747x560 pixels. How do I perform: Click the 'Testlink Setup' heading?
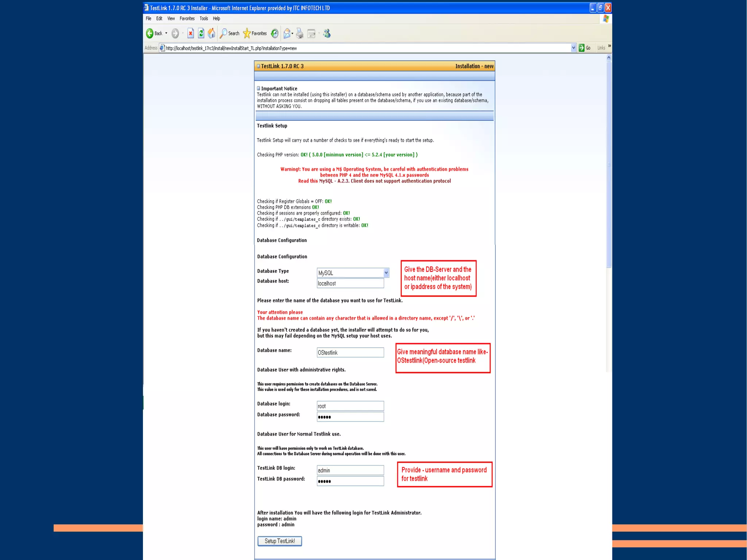point(272,126)
